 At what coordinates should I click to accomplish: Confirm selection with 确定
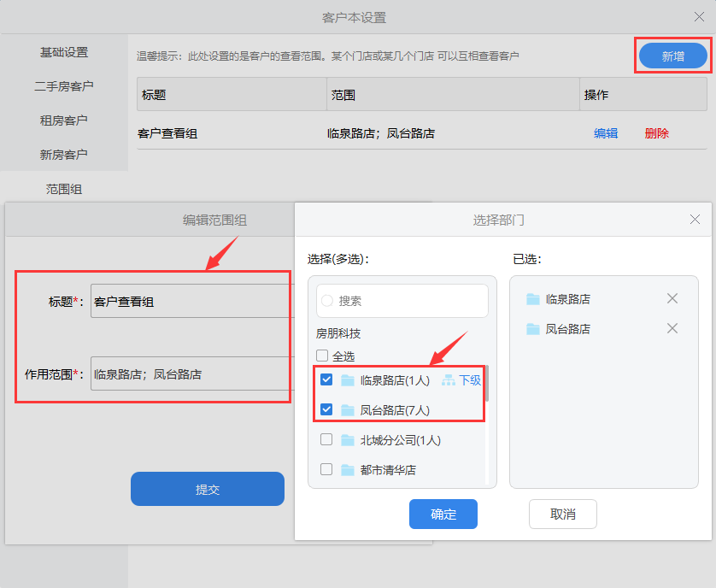click(443, 514)
